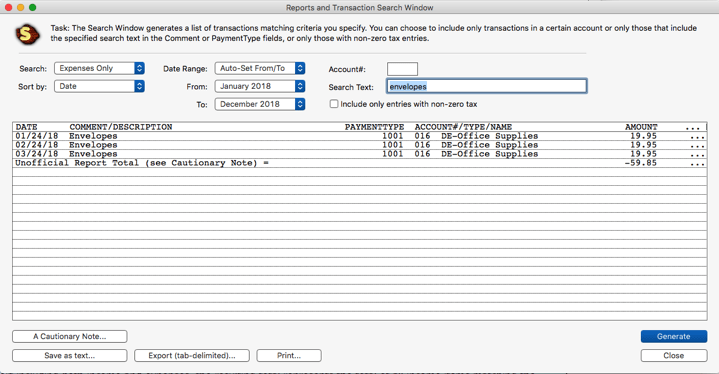
Task: Open the Sort by dropdown showing Date
Action: pos(100,86)
